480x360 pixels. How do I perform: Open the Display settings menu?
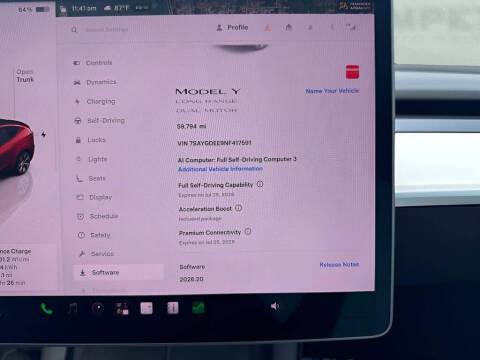pos(95,197)
